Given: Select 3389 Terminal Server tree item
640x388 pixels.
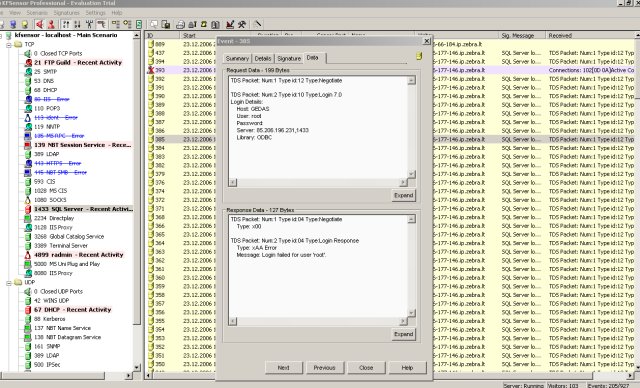Looking at the screenshot, I should pyautogui.click(x=61, y=246).
